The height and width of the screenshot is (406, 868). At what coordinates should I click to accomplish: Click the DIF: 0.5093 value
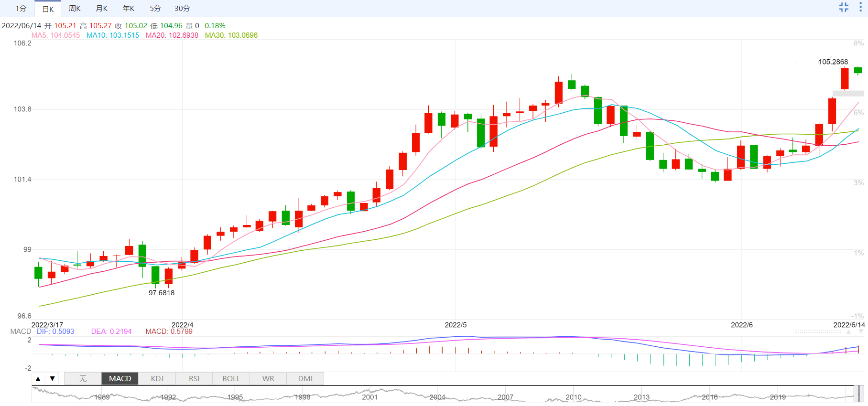(x=55, y=331)
